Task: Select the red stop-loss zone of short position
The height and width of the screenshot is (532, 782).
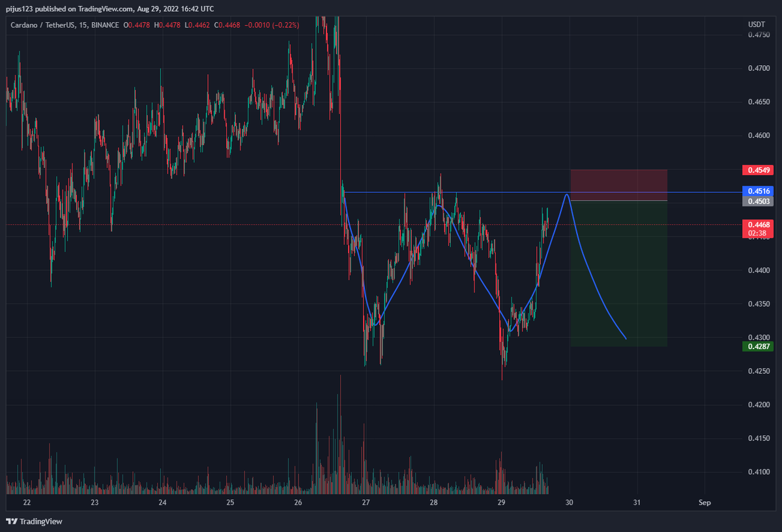Action: [x=618, y=185]
